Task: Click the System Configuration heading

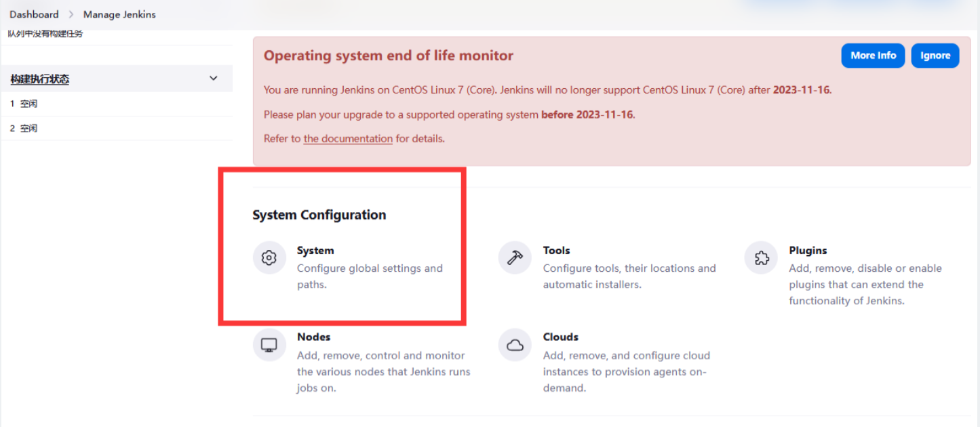Action: 319,215
